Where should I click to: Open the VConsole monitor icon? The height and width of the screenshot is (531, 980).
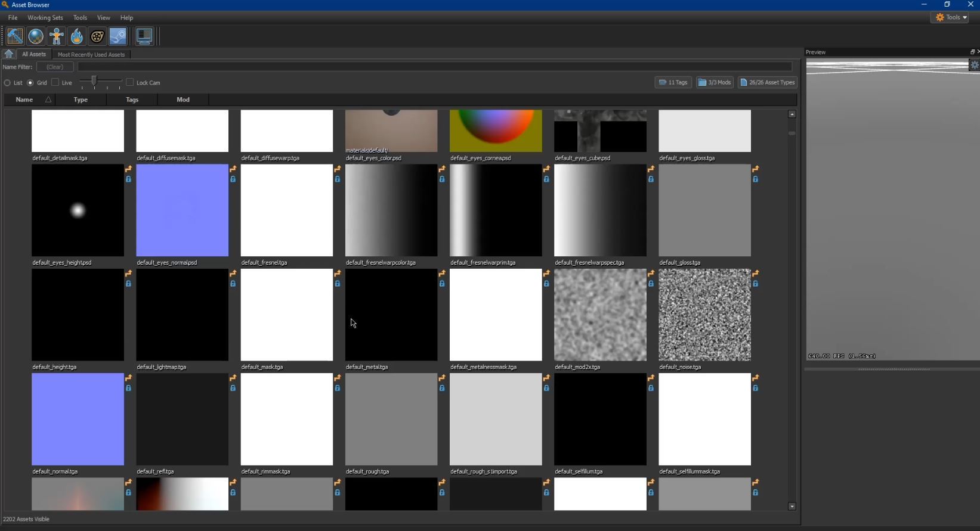(x=144, y=36)
